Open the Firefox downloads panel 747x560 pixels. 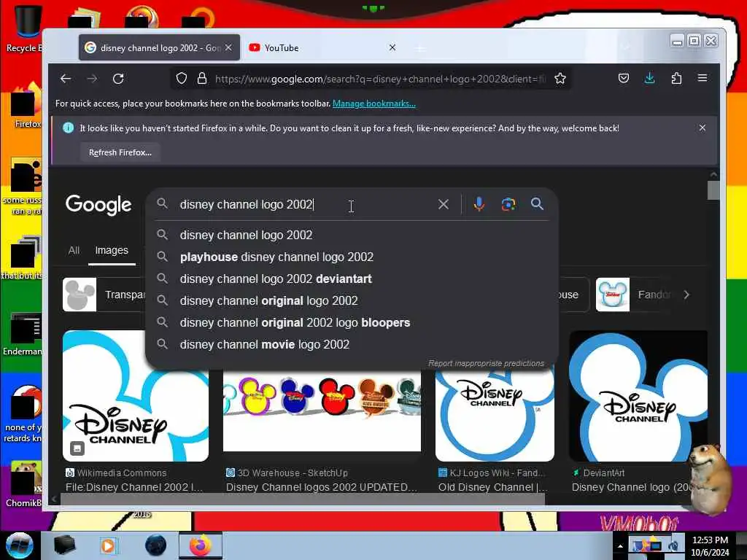(x=650, y=78)
